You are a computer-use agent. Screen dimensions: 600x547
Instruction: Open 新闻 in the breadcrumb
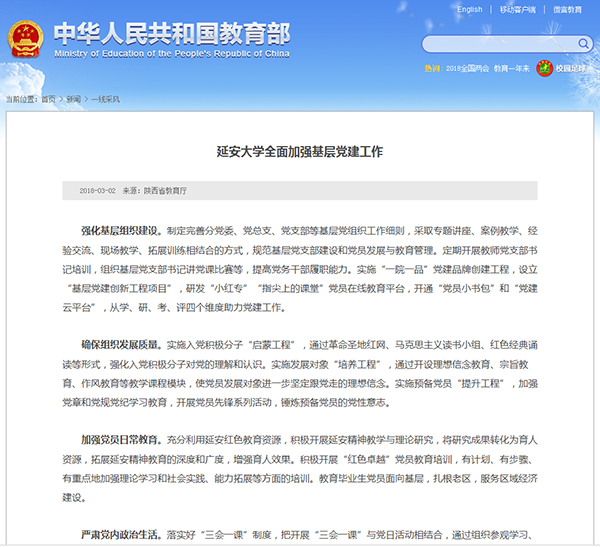point(74,99)
